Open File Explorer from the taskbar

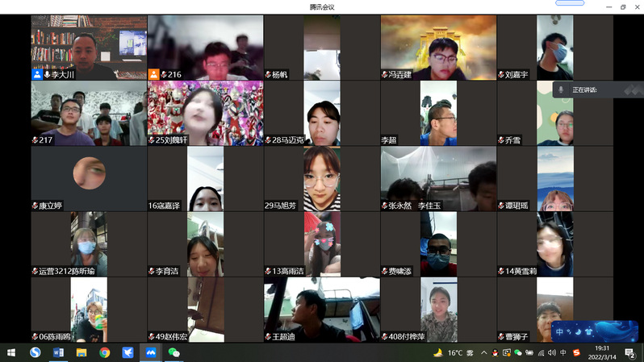[82, 352]
